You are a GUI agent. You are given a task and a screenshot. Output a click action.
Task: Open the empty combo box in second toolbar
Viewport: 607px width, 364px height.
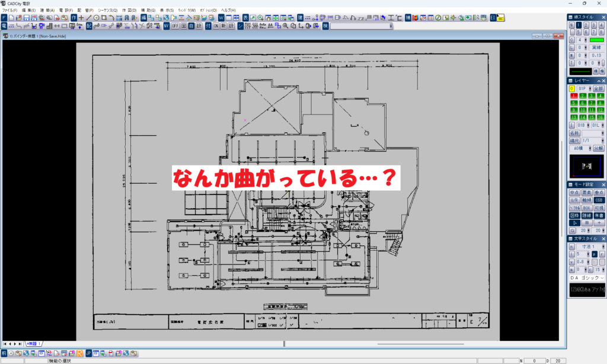[361, 26]
